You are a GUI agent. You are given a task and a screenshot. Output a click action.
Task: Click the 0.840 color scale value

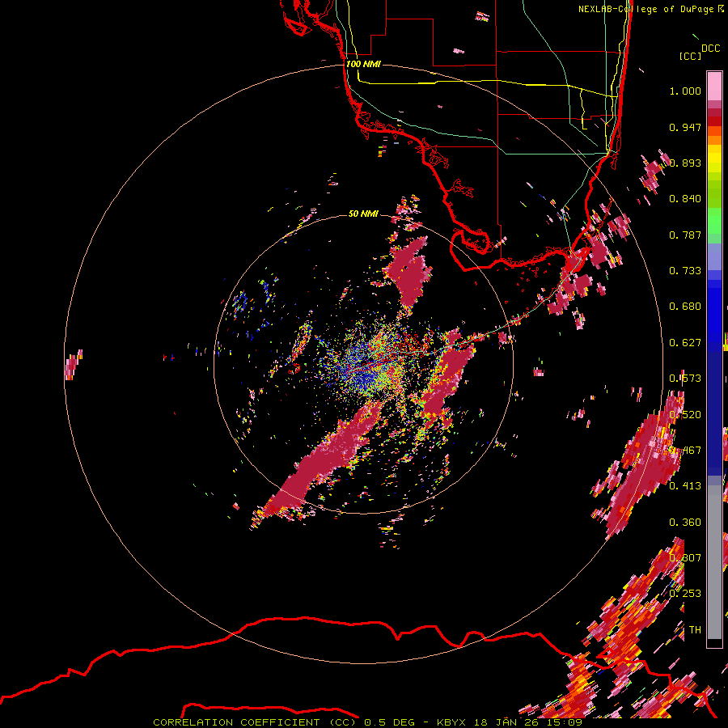[685, 199]
